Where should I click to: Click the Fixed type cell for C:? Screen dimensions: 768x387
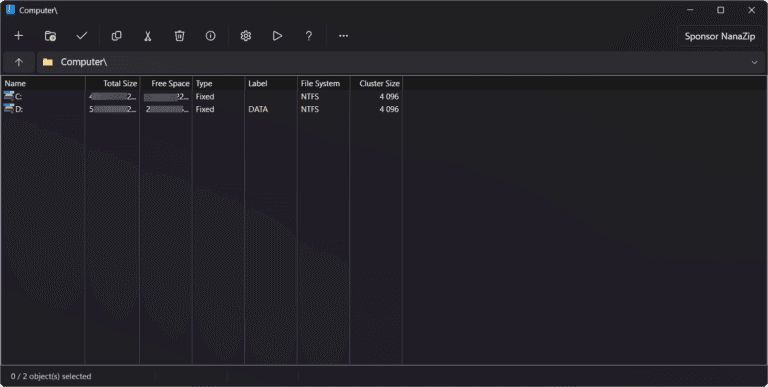coord(205,97)
